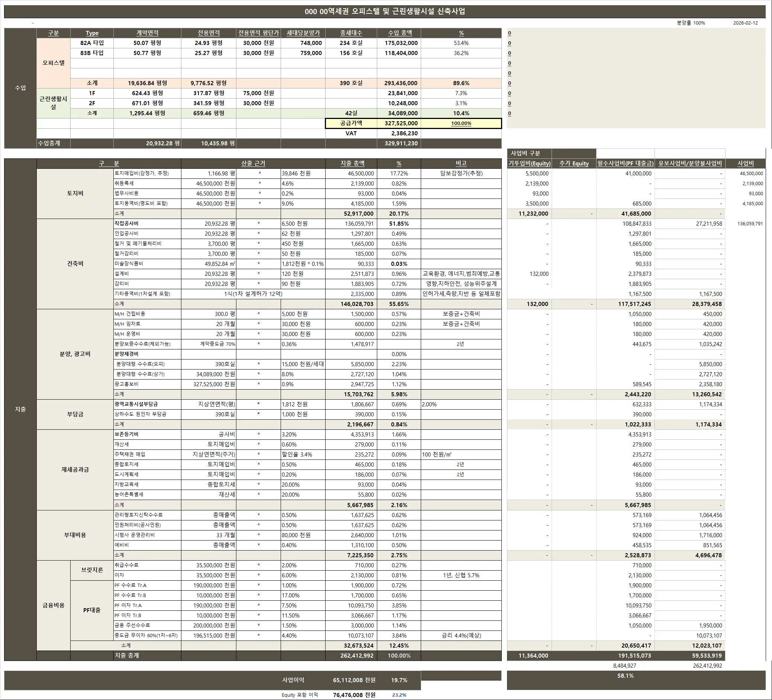Click the 계약면적 column header
The width and height of the screenshot is (772, 700).
click(x=147, y=33)
